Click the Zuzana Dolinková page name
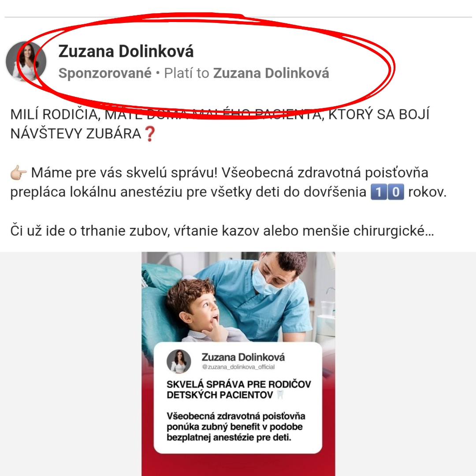 [x=126, y=51]
